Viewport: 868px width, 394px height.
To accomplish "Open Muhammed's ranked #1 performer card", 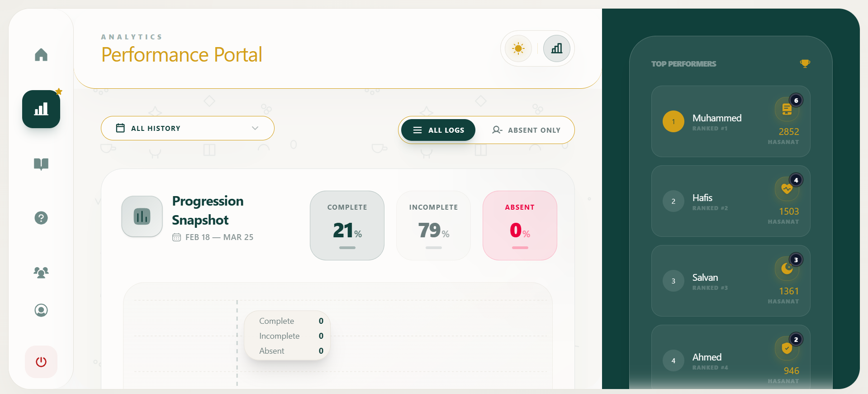I will 730,121.
